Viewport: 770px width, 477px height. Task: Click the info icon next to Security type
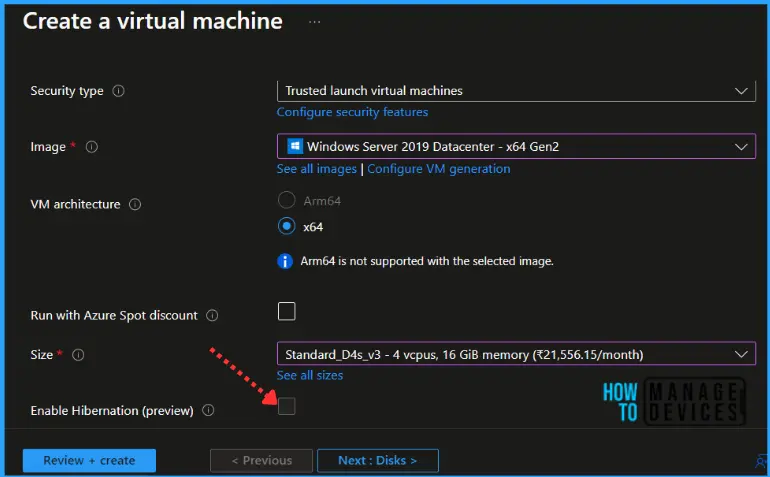[x=118, y=91]
